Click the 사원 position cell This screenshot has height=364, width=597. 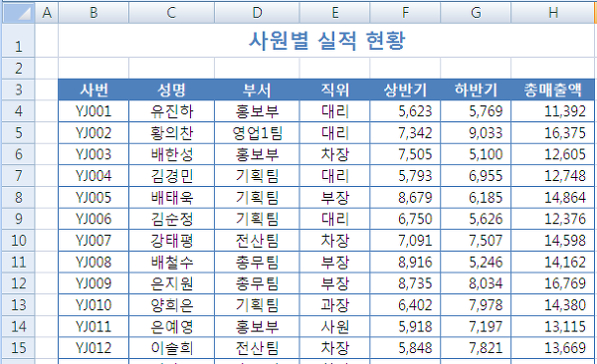(334, 326)
